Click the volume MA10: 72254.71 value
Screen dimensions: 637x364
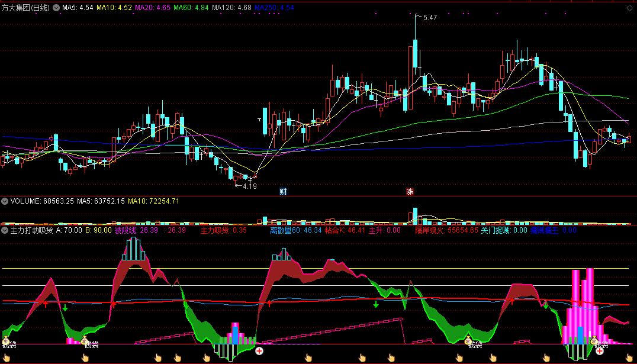point(153,201)
